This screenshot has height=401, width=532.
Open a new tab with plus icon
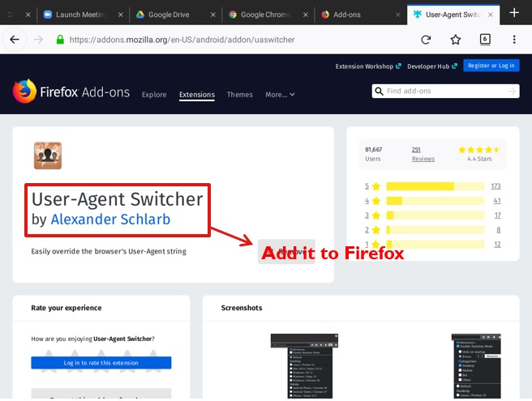point(514,13)
